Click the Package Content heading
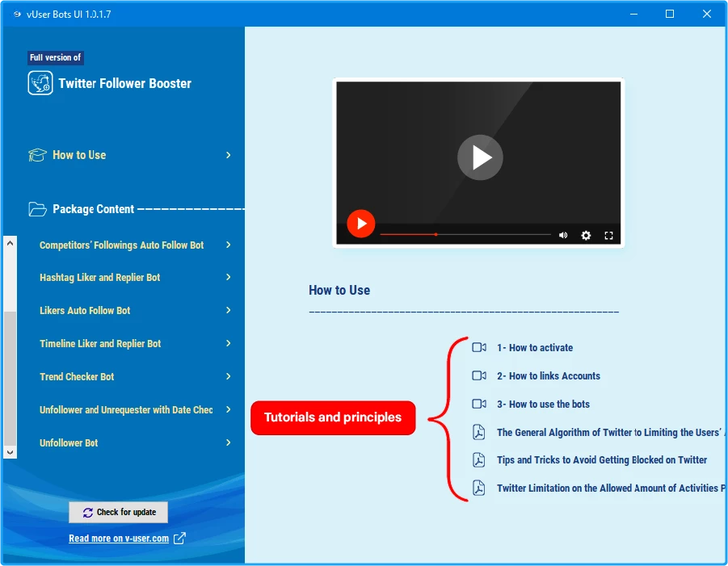 click(93, 209)
